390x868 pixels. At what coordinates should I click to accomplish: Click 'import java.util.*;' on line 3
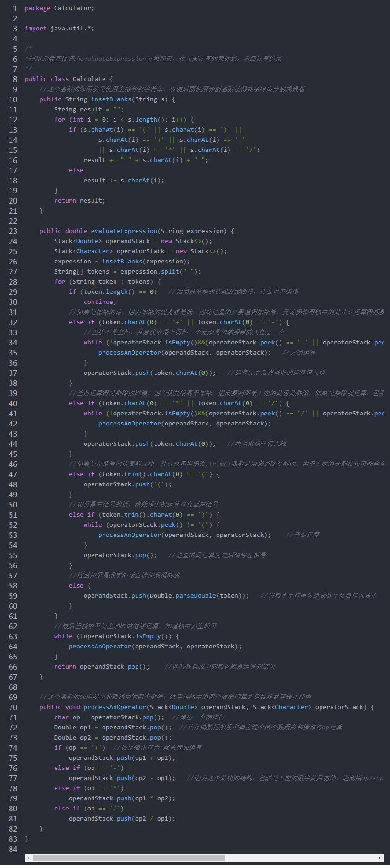tap(60, 28)
